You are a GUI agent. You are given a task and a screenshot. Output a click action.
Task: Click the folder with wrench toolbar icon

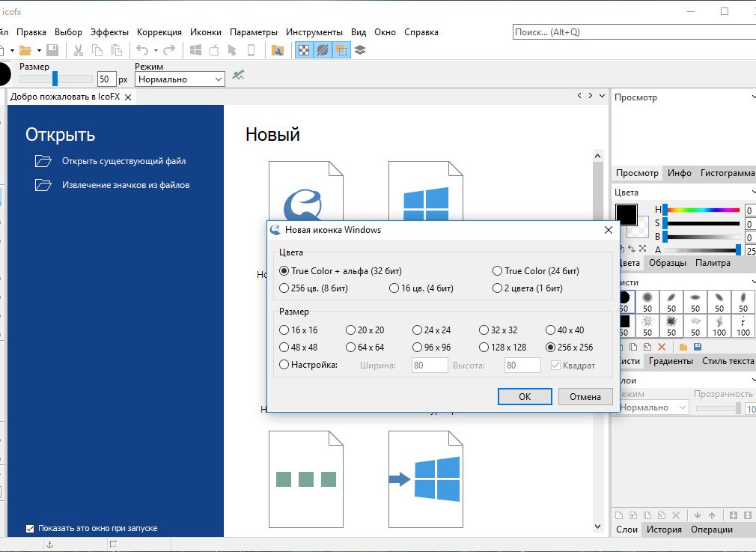[x=278, y=50]
